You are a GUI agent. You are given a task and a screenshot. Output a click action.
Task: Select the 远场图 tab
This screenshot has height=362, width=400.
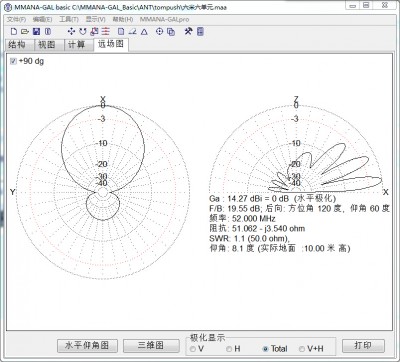tap(111, 44)
